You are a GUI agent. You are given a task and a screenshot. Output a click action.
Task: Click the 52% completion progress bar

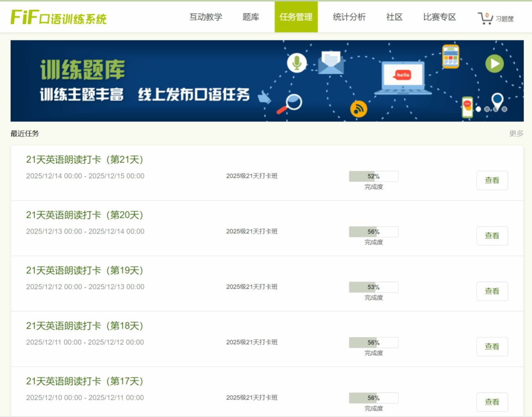pyautogui.click(x=373, y=176)
